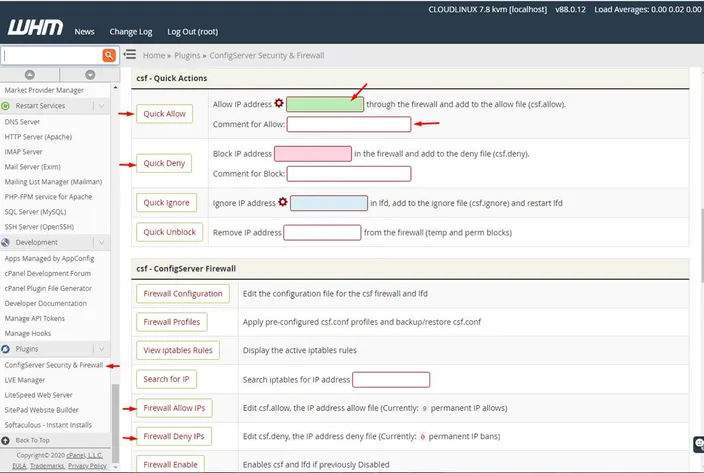Click View iptables Rules button
This screenshot has width=704, height=473.
(x=178, y=350)
